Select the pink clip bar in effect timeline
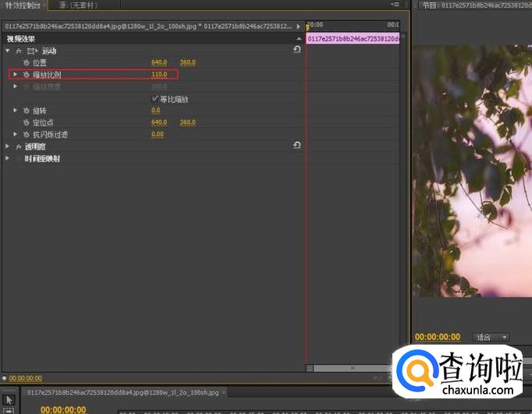 [x=353, y=39]
